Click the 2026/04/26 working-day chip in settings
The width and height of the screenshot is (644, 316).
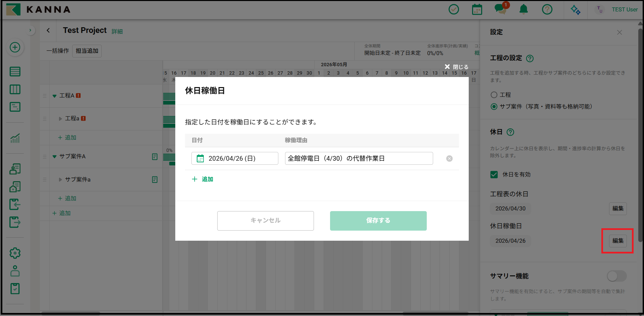point(510,241)
